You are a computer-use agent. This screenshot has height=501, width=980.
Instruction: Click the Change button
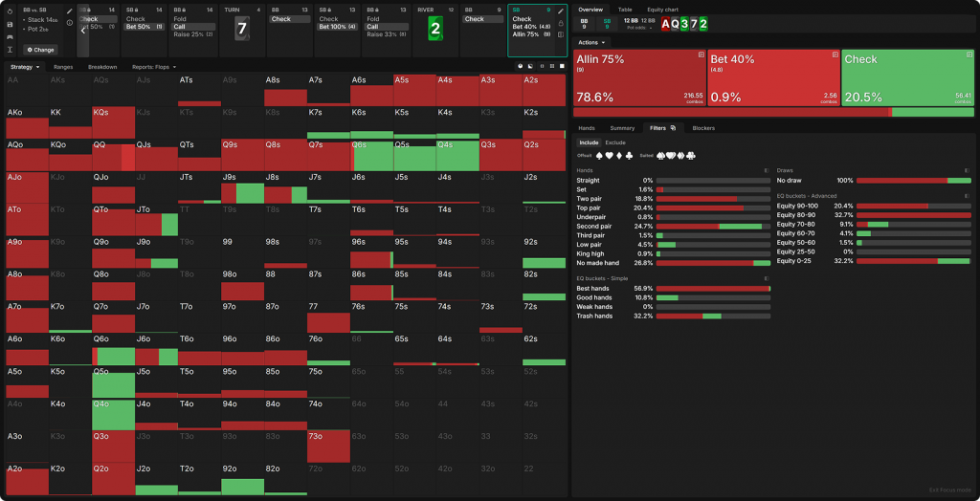[x=40, y=49]
